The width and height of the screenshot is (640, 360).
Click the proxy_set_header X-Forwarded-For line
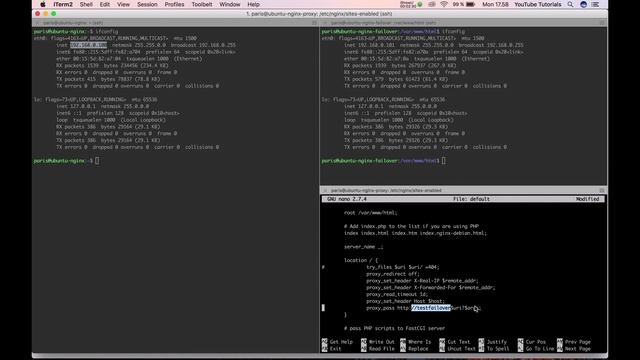[x=431, y=288]
